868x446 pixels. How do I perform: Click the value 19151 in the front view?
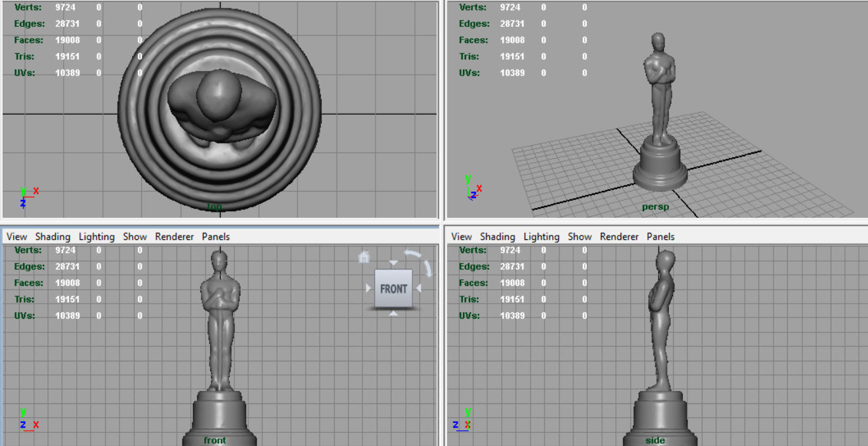coord(67,299)
